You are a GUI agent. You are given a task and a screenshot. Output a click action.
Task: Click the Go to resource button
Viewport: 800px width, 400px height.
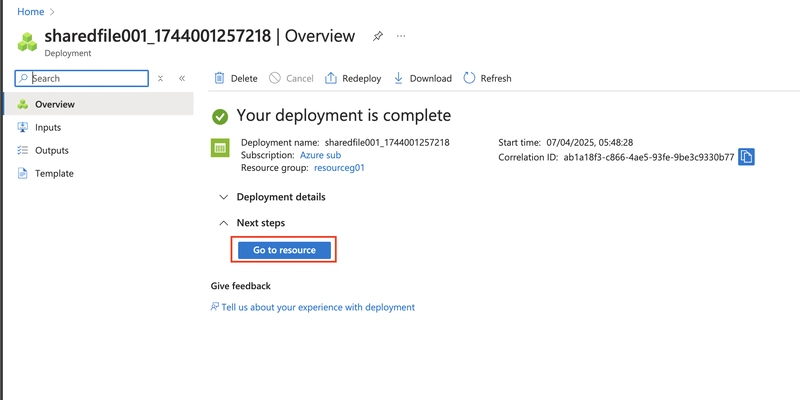(x=284, y=250)
